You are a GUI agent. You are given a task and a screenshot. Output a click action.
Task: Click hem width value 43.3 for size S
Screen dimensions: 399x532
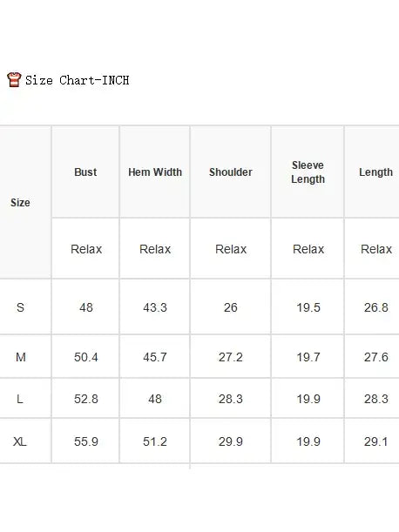(x=155, y=307)
